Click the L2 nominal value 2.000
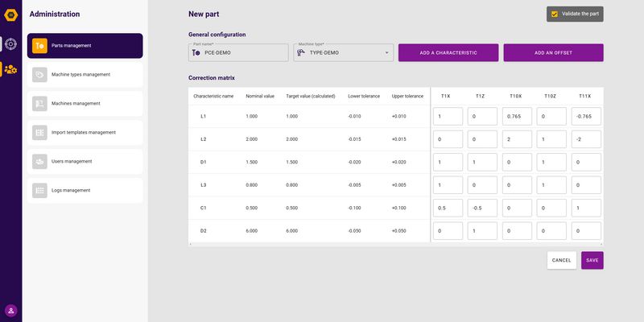 click(252, 139)
